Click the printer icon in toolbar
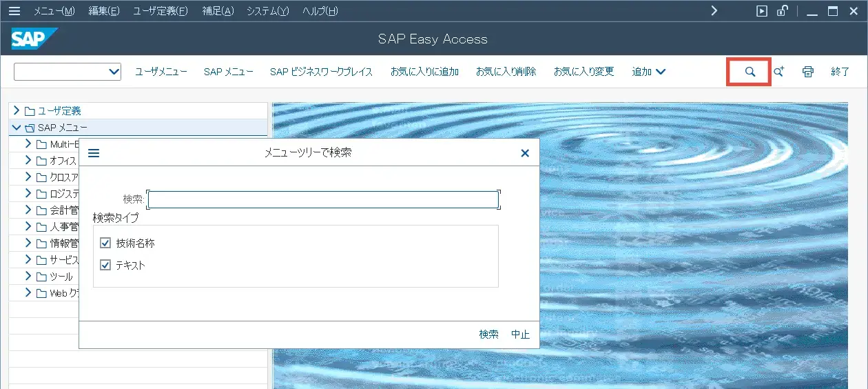 (x=808, y=72)
